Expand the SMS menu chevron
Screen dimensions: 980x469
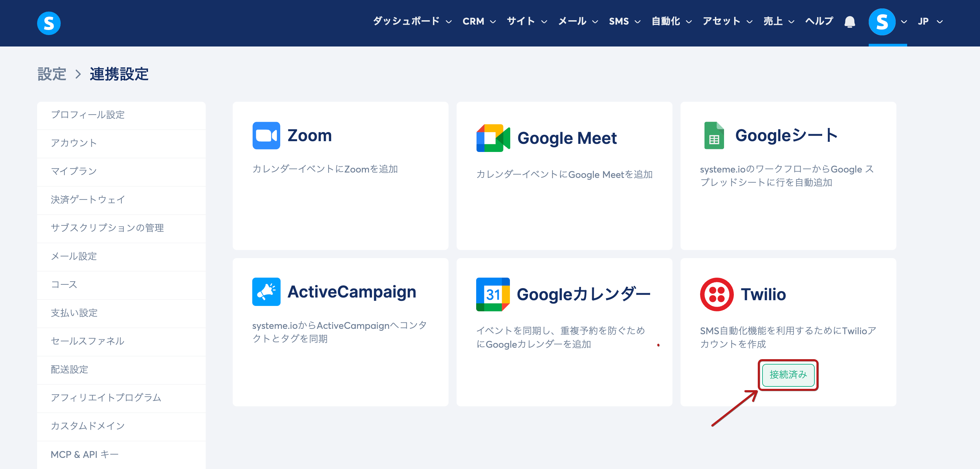pyautogui.click(x=638, y=22)
